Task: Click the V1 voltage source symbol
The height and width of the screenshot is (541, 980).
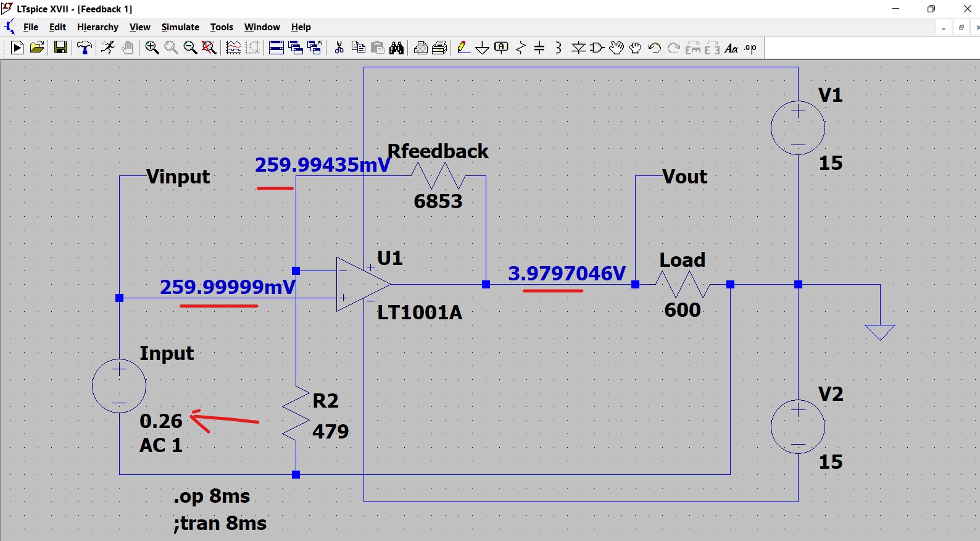Action: tap(798, 128)
